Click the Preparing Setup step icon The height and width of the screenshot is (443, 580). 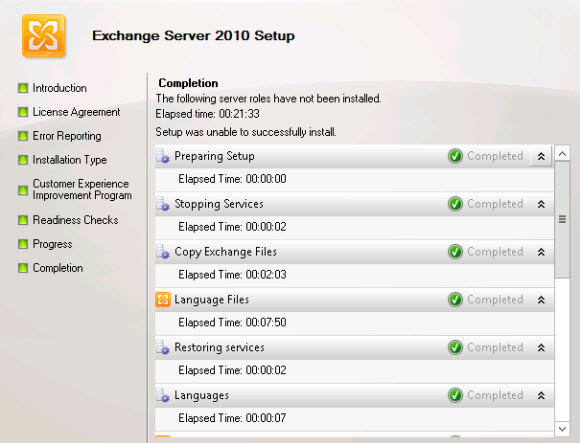click(163, 156)
